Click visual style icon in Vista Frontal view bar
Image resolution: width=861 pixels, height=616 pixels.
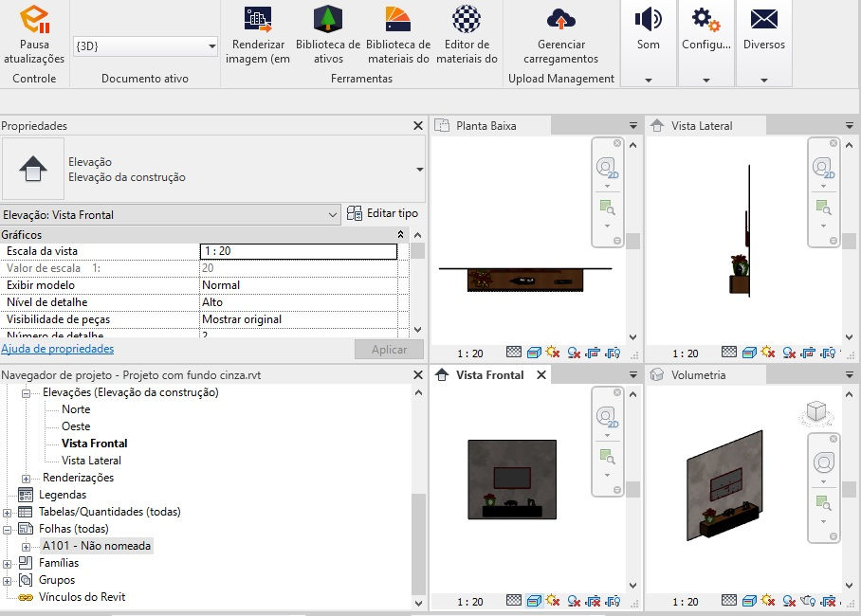click(x=533, y=601)
